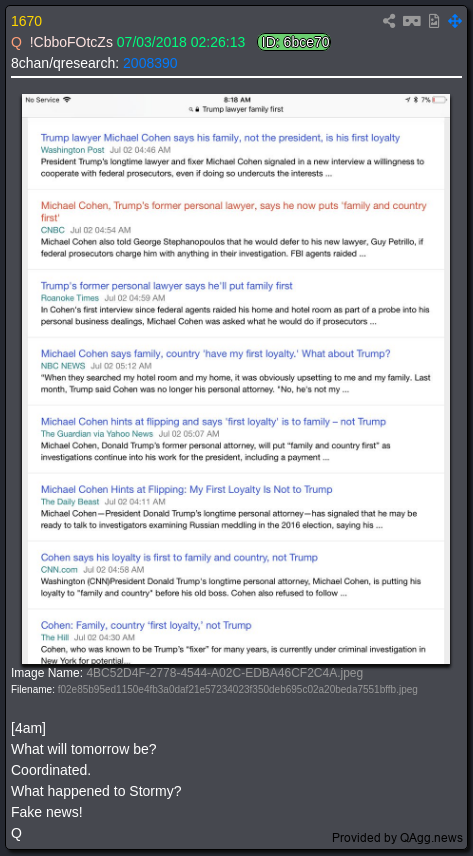Image resolution: width=473 pixels, height=856 pixels.
Task: Open Washington Post Cohen first loyalty headline
Action: tap(220, 138)
